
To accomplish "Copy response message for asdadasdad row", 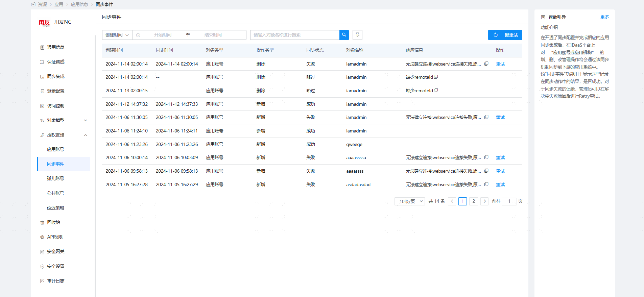I will coord(486,184).
